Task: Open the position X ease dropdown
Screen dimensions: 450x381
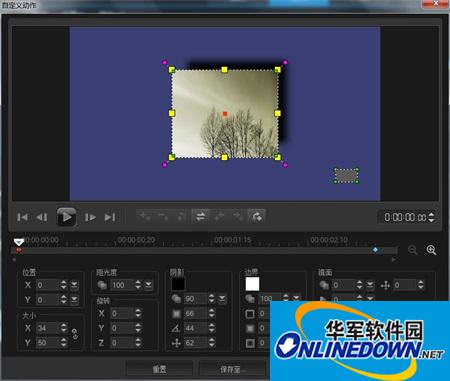Action: 74,285
